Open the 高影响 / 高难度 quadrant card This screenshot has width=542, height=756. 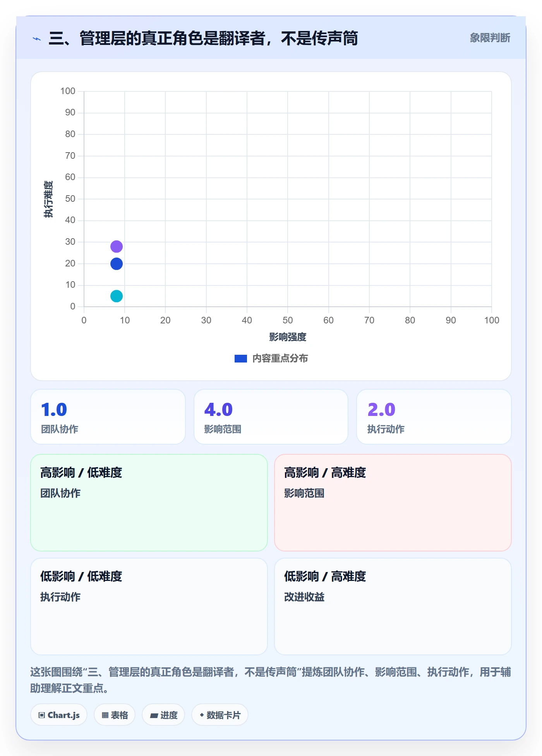[x=393, y=503]
